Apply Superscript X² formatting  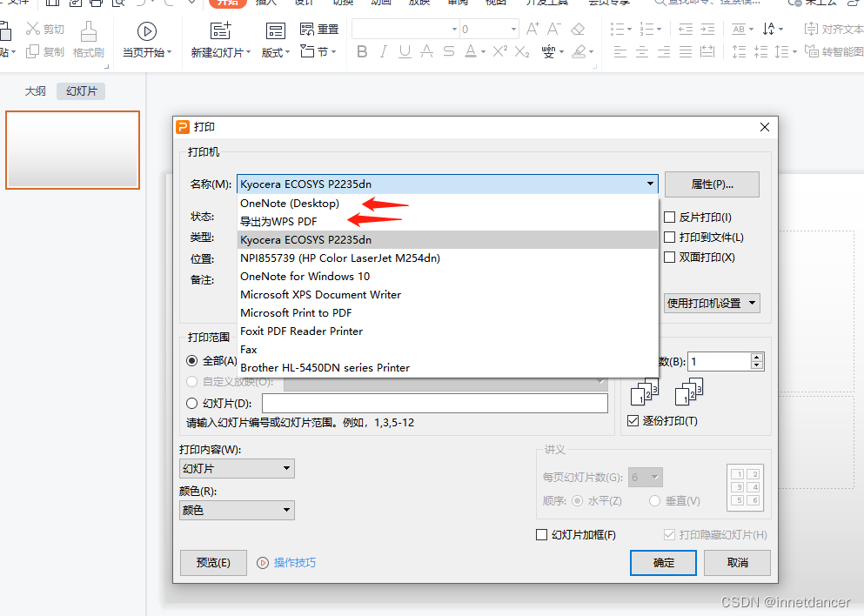coord(499,51)
